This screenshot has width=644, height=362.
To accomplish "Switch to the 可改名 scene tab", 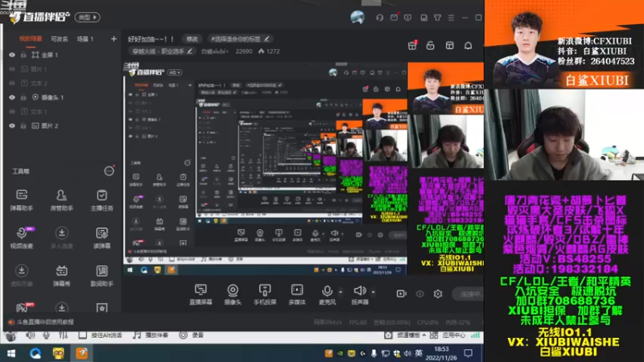I will (59, 39).
